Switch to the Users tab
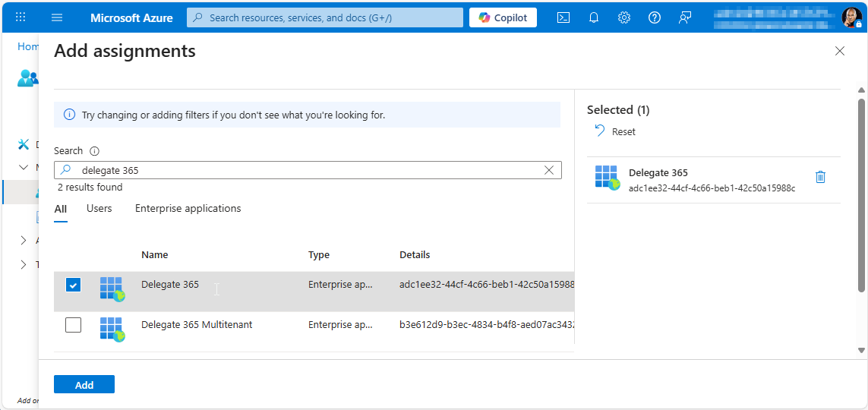Viewport: 868px width, 410px height. (x=99, y=209)
